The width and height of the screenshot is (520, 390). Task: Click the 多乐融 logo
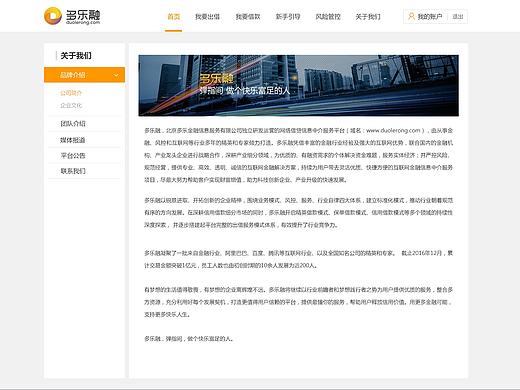click(72, 16)
